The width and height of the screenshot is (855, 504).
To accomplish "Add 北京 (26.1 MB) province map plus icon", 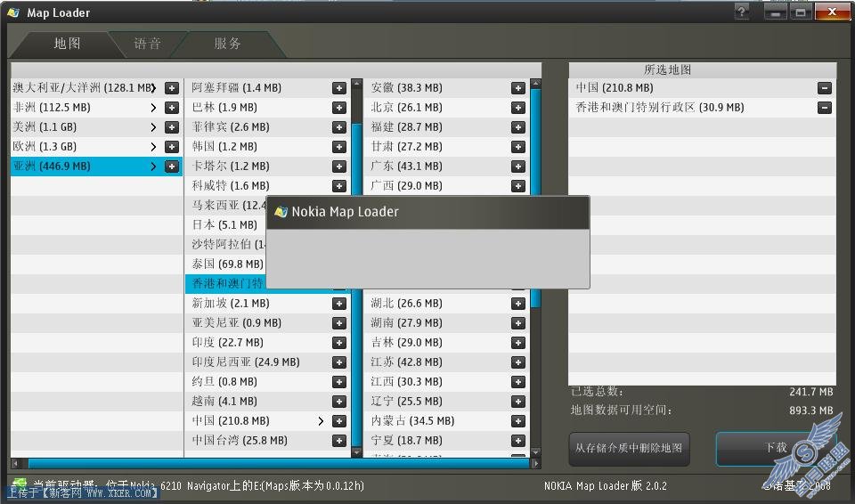I will (x=518, y=108).
